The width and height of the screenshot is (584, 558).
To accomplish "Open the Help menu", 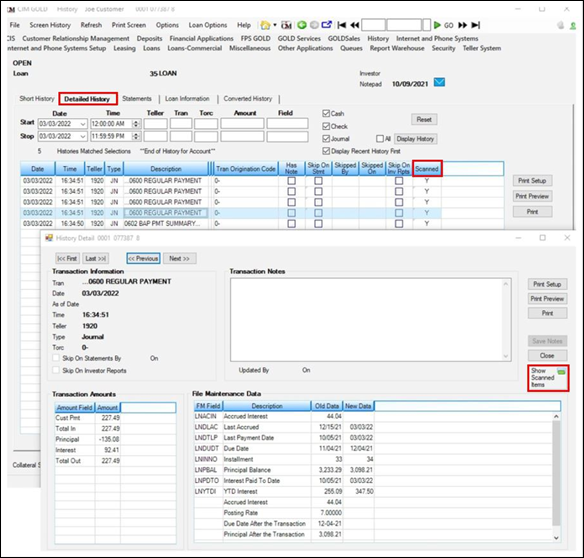I will (x=244, y=25).
